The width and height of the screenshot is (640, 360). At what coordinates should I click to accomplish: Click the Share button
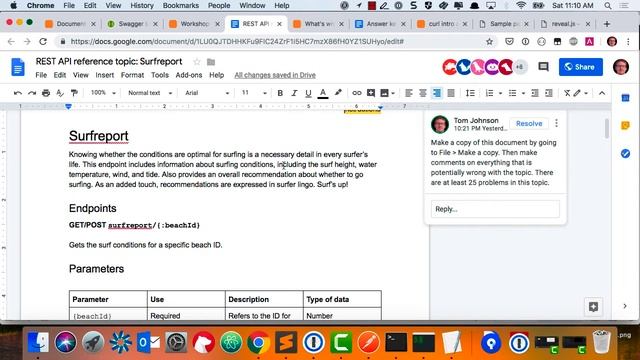(x=580, y=67)
